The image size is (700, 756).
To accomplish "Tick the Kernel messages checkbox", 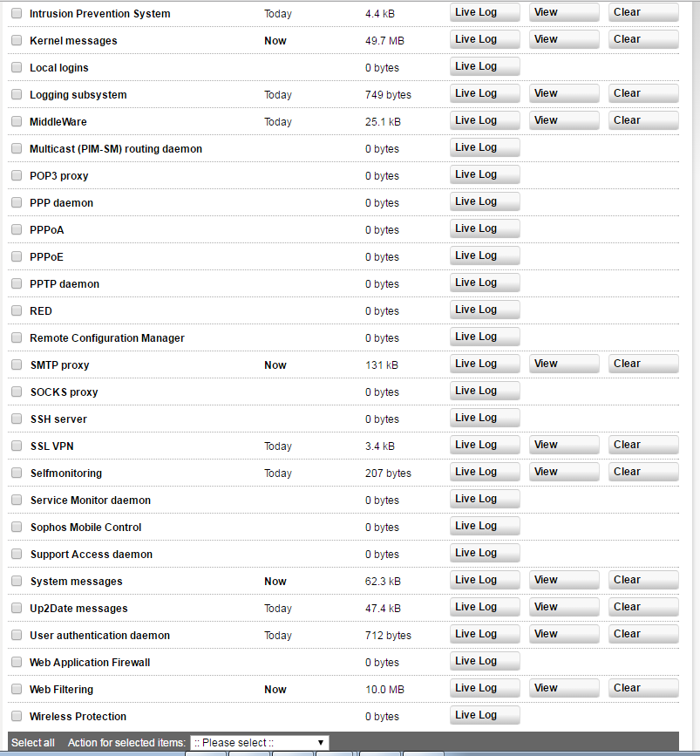I will pyautogui.click(x=17, y=41).
